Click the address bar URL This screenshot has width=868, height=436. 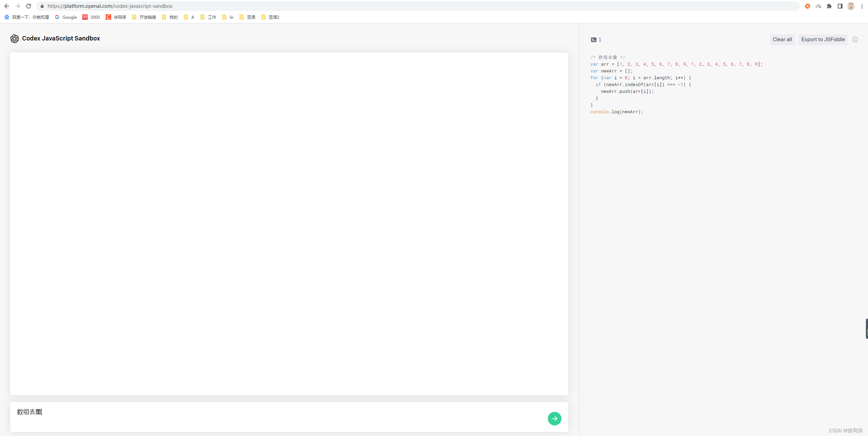pyautogui.click(x=110, y=6)
